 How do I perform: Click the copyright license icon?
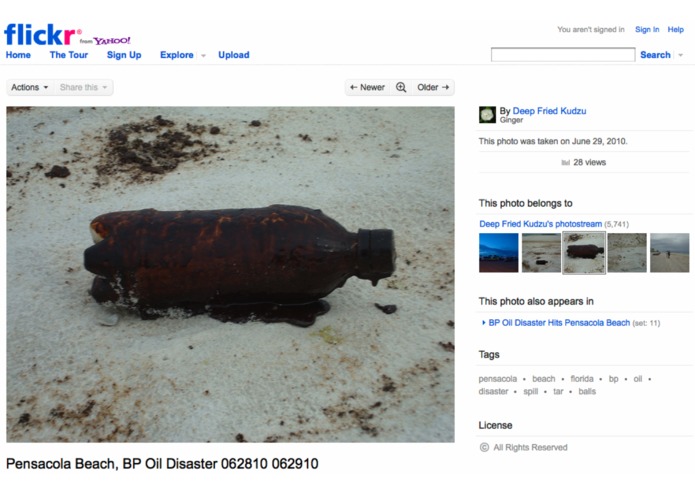(x=484, y=447)
